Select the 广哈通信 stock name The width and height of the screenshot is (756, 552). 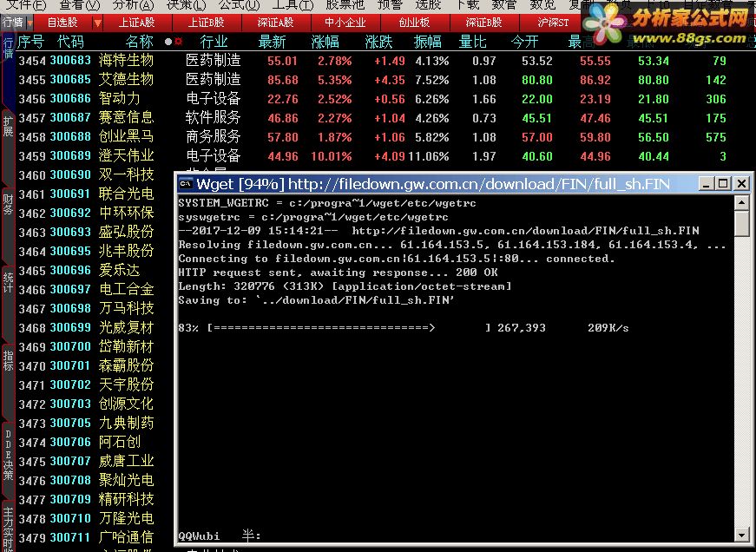pyautogui.click(x=126, y=537)
